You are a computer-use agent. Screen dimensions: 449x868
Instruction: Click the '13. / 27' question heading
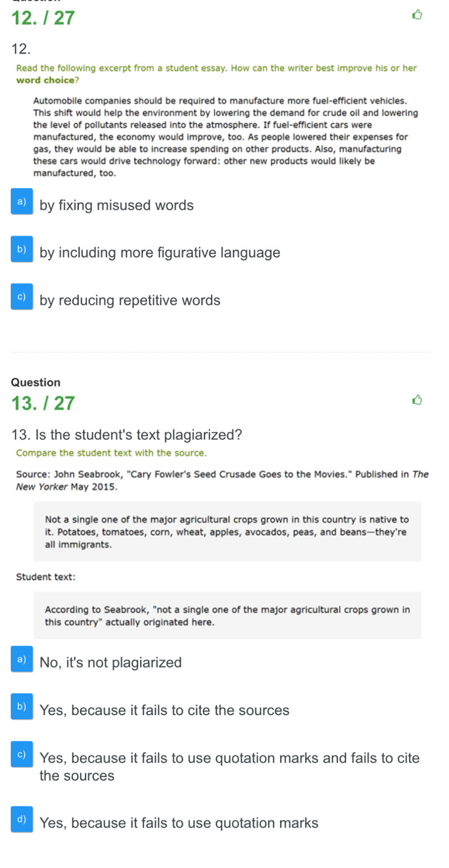tap(43, 403)
